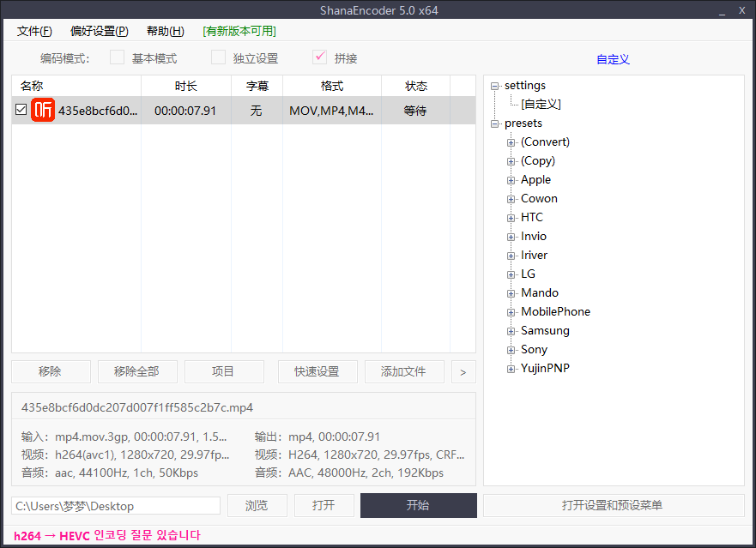This screenshot has width=756, height=548.
Task: Click the blue 自定义 link
Action: (x=613, y=59)
